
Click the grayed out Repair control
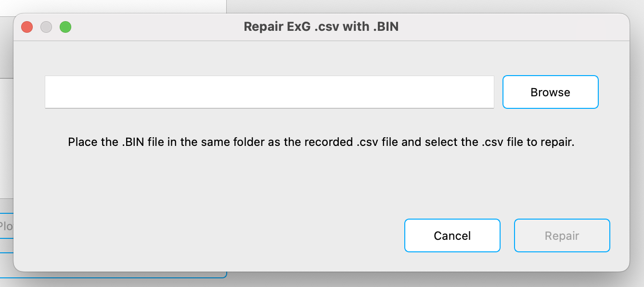click(562, 235)
